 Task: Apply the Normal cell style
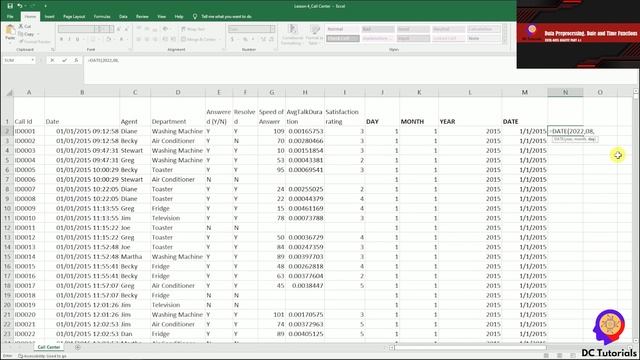(343, 29)
